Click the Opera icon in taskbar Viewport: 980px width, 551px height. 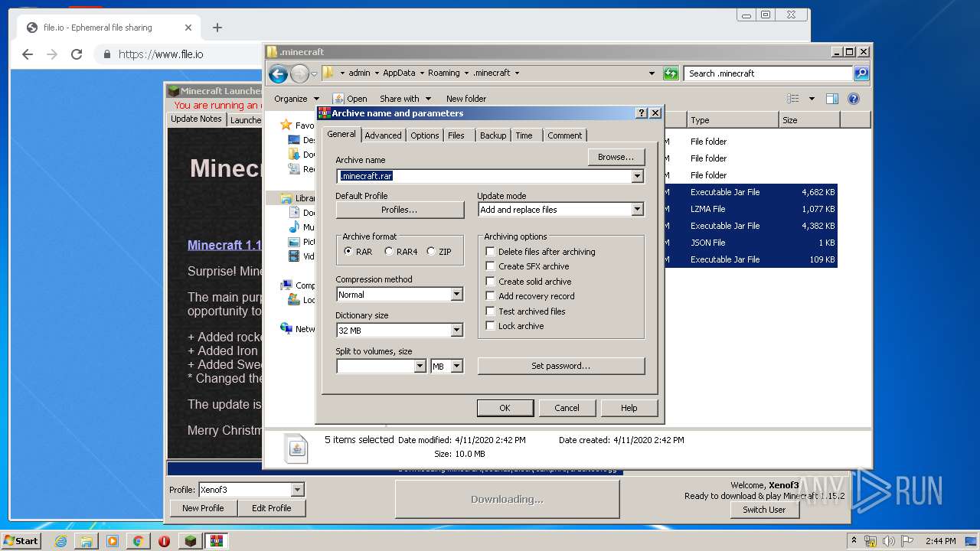tap(164, 541)
